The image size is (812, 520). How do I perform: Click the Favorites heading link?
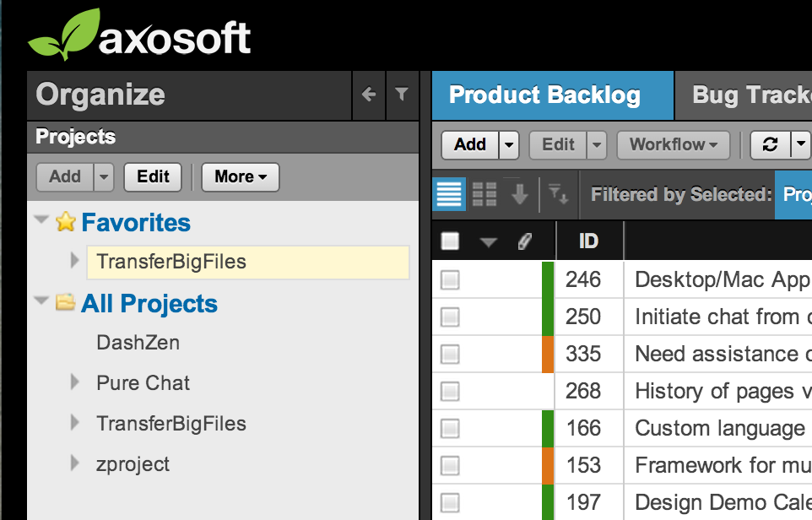coord(136,223)
